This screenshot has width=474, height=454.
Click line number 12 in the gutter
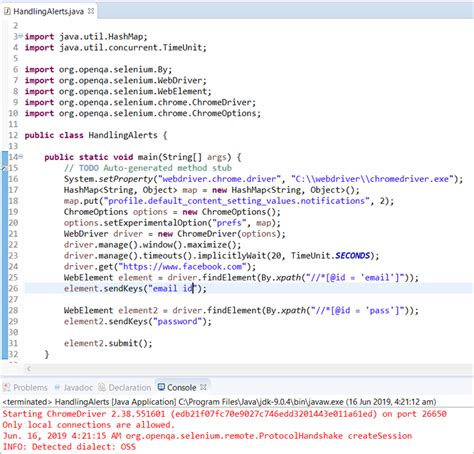[x=13, y=135]
